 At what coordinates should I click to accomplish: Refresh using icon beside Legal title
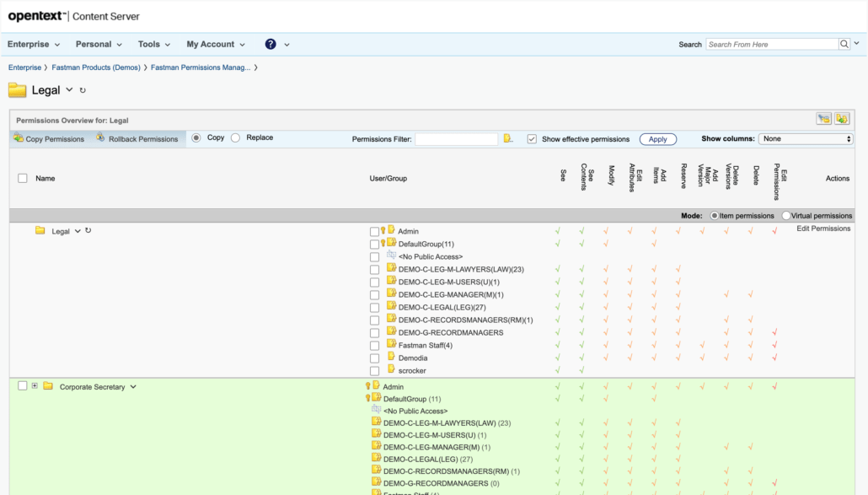83,90
